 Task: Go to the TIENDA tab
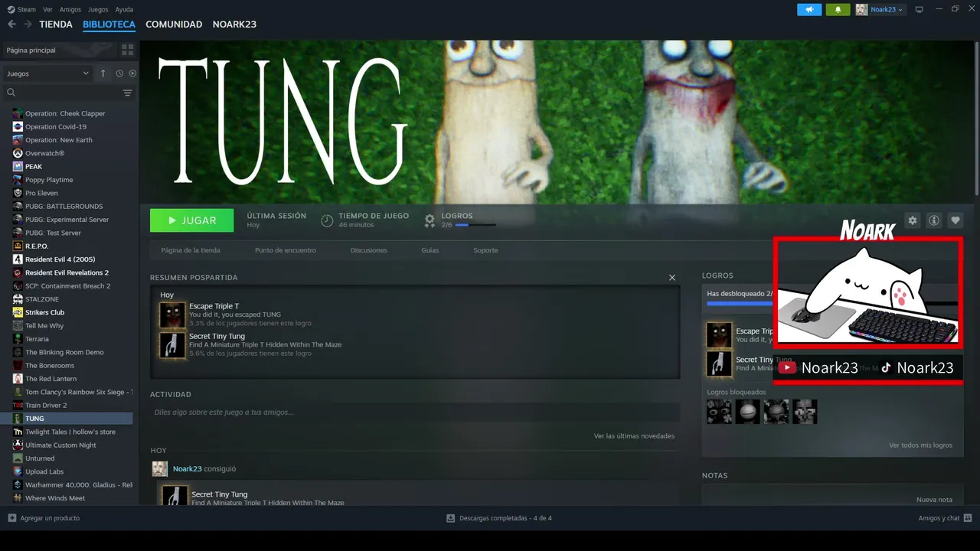56,24
